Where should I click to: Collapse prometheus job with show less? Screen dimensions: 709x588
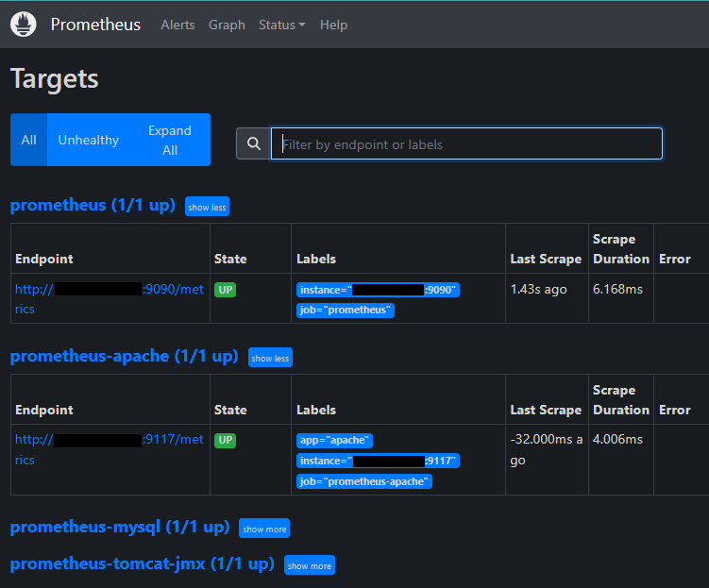207,207
